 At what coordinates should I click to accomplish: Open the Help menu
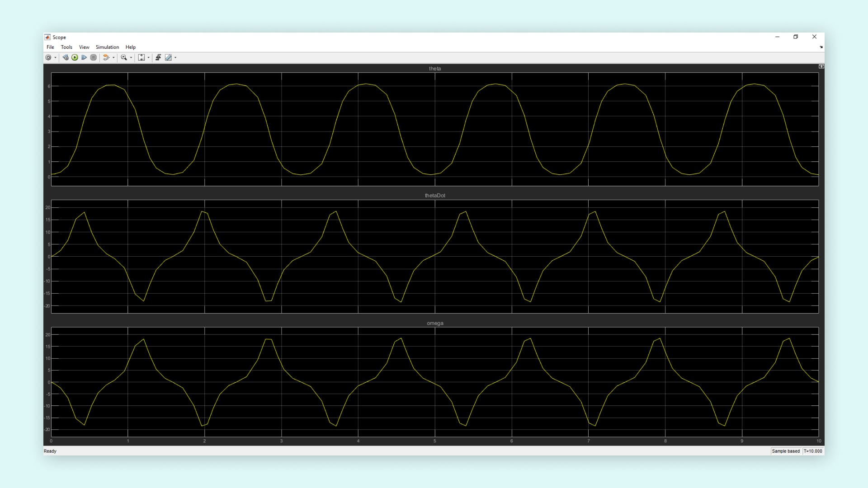(131, 47)
